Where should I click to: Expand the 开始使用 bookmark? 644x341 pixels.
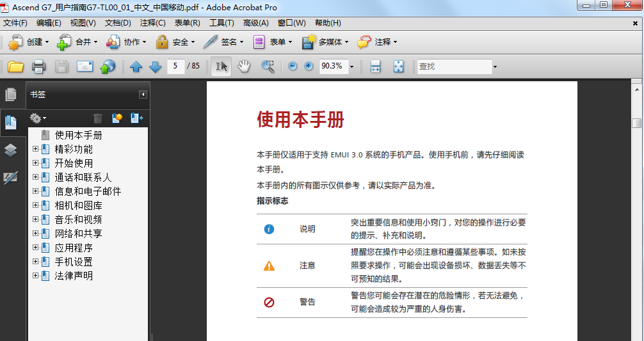36,163
